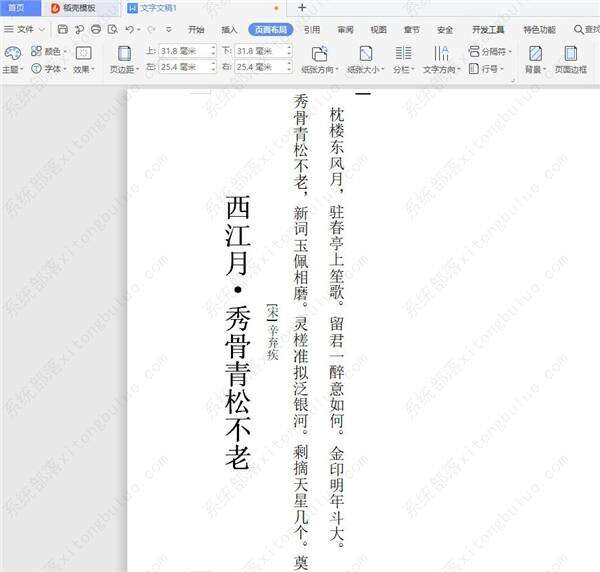Click the 页面边框 page border icon

(571, 53)
